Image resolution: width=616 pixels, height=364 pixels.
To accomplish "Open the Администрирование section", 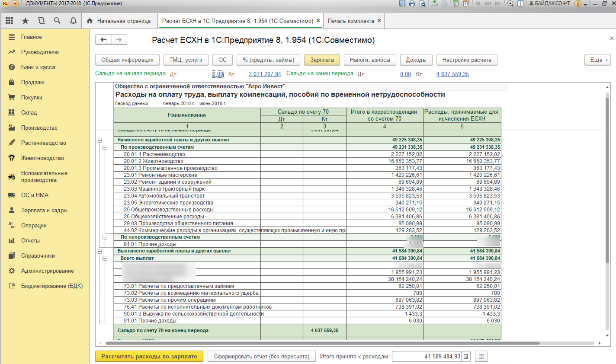I will [x=47, y=271].
